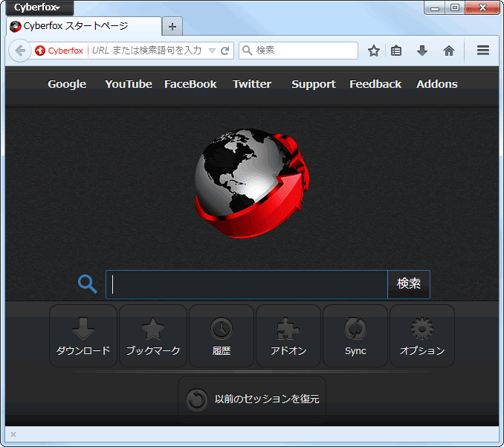Maximize the Cyberfox window

(x=454, y=7)
